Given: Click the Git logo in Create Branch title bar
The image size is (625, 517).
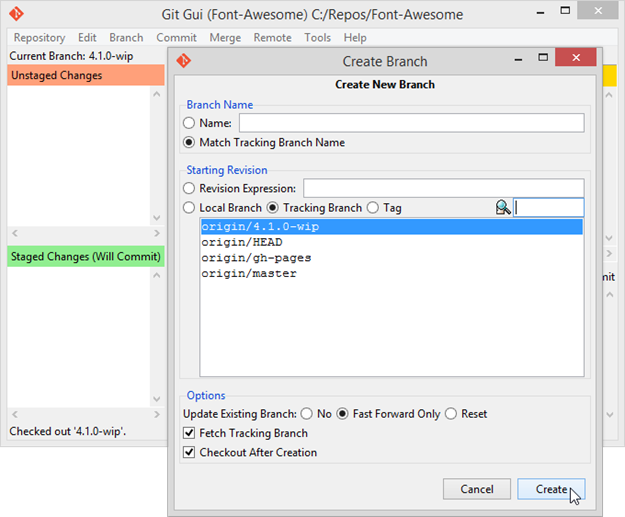Looking at the screenshot, I should point(184,61).
